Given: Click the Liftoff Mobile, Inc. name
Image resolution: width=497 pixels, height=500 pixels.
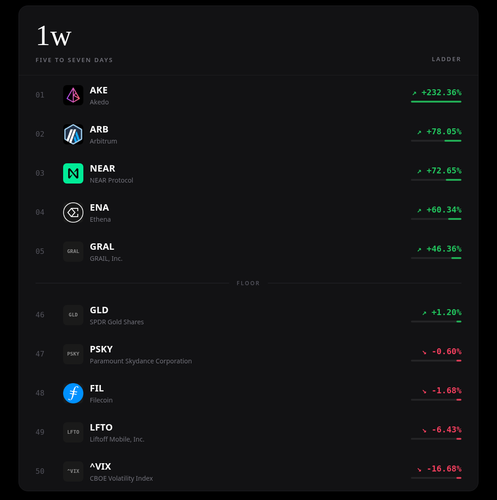Looking at the screenshot, I should pyautogui.click(x=117, y=439).
